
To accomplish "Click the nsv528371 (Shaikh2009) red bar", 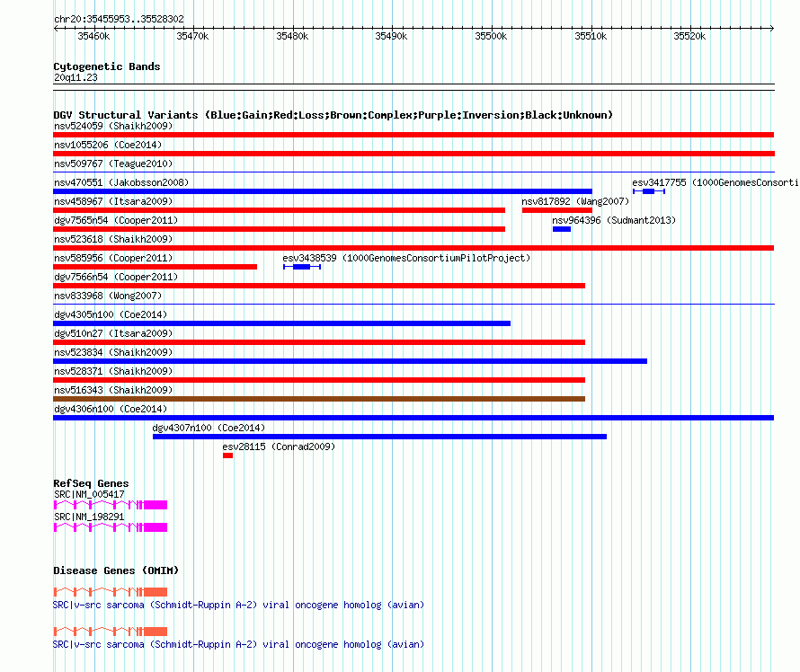I will pos(319,380).
